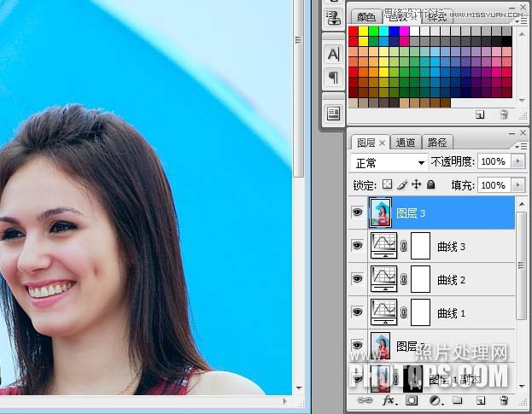Image resolution: width=532 pixels, height=414 pixels.
Task: Click mask link chain icon on 曲线 2
Action: click(403, 279)
